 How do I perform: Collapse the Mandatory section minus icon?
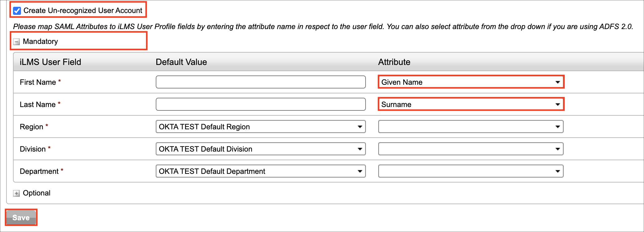click(x=16, y=42)
